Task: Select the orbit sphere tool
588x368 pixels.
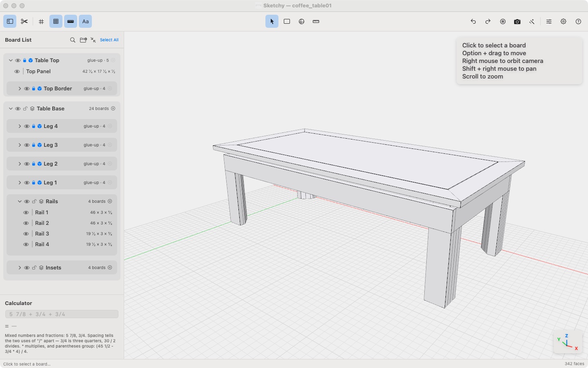Action: [x=301, y=21]
